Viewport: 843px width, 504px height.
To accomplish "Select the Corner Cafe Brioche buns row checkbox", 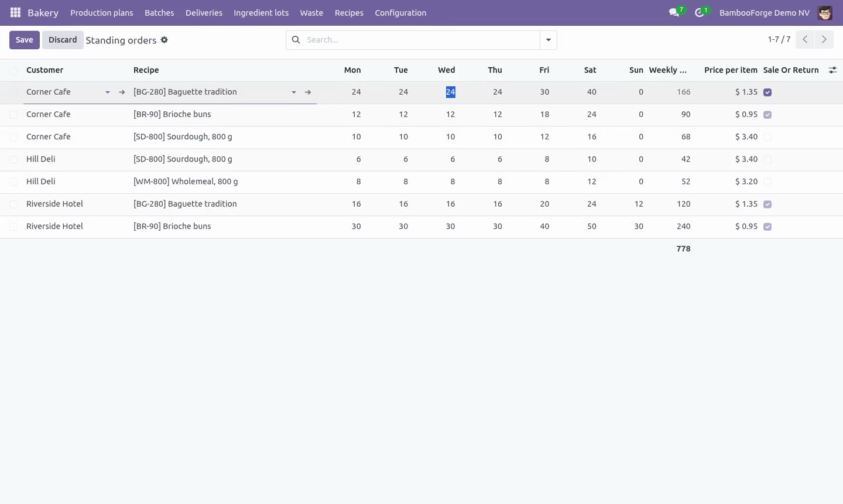I will click(13, 115).
